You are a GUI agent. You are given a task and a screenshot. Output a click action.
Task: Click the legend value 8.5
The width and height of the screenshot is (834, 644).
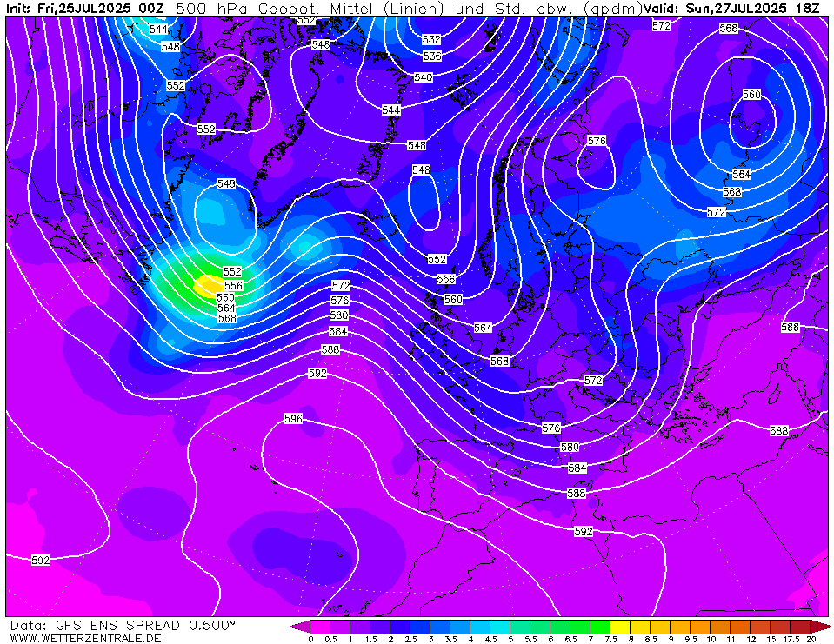coord(651,639)
